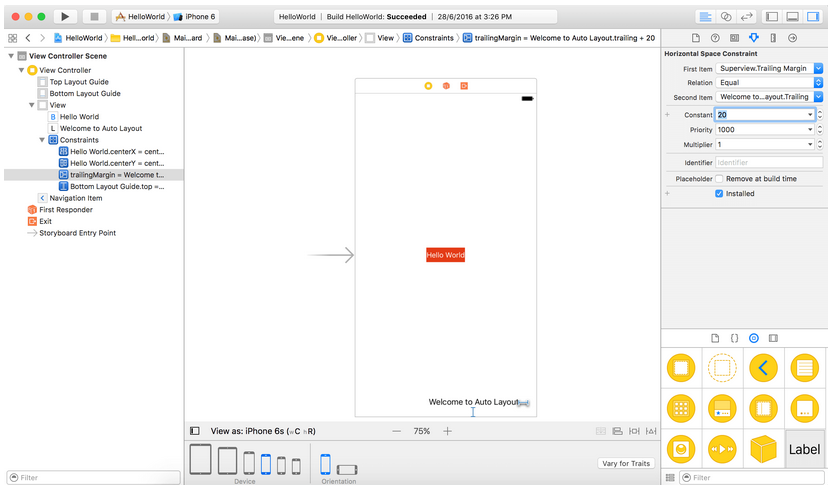The width and height of the screenshot is (836, 485).
Task: Click the Vary for Traits button
Action: [x=626, y=463]
